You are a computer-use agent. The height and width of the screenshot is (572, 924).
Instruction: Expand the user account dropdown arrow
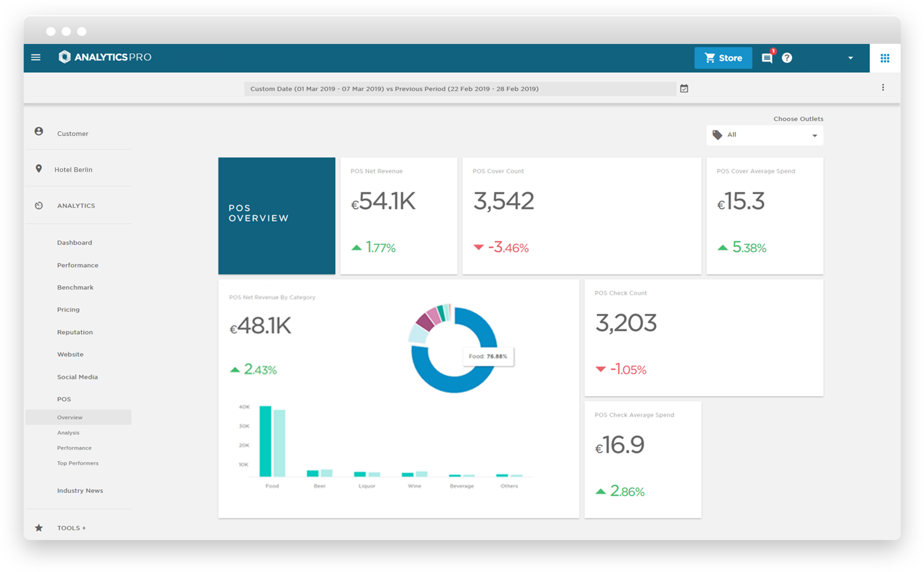pos(850,58)
